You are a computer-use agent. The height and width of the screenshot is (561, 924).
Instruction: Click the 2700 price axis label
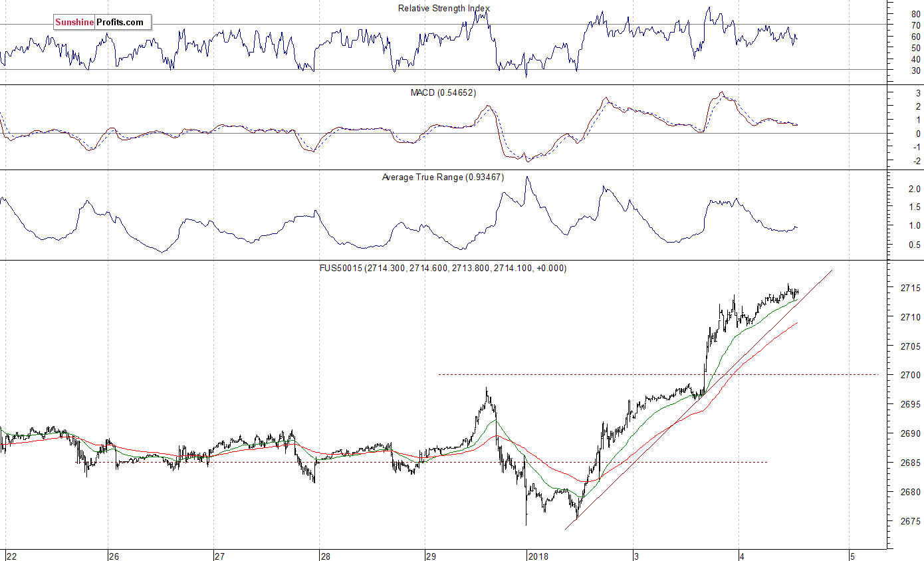tap(911, 376)
